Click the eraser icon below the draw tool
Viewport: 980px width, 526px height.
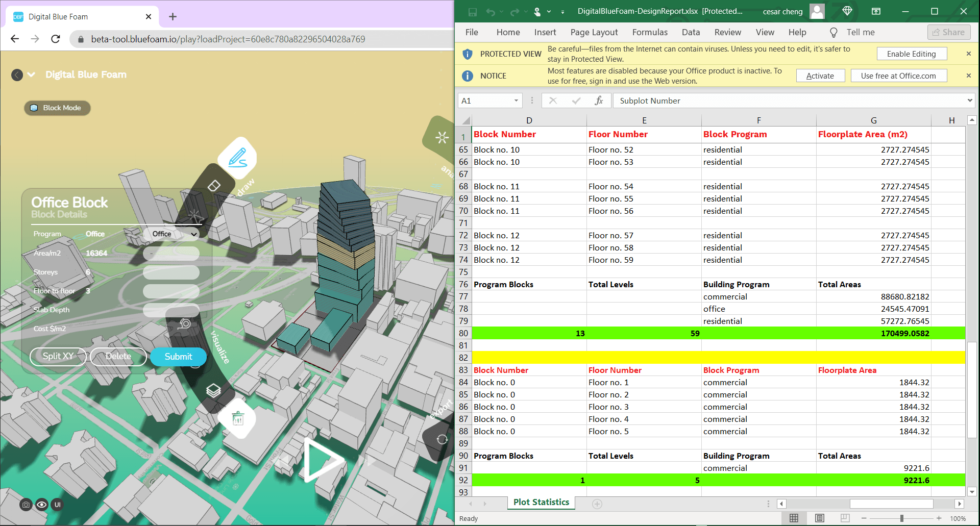point(214,186)
